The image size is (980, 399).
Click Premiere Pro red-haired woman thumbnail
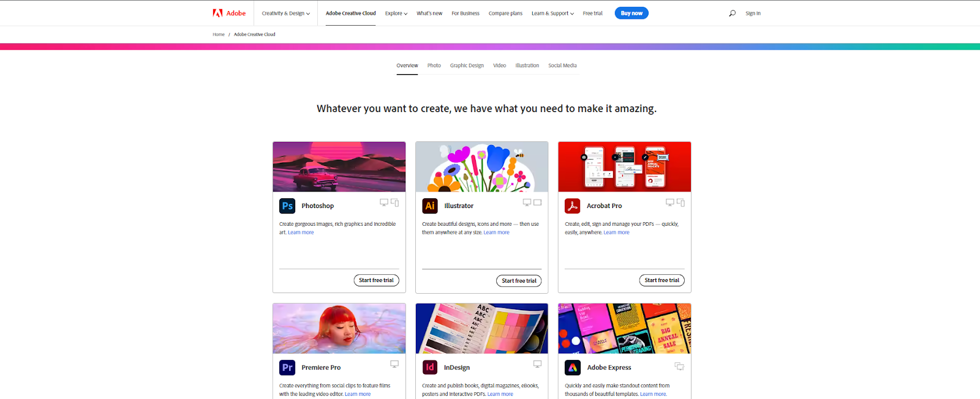click(339, 329)
